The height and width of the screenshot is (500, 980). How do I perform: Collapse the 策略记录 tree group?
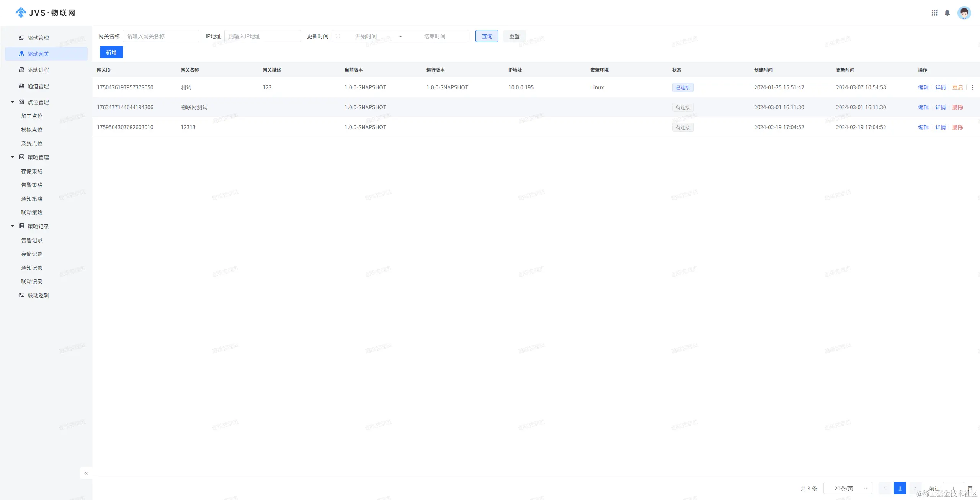(x=13, y=226)
